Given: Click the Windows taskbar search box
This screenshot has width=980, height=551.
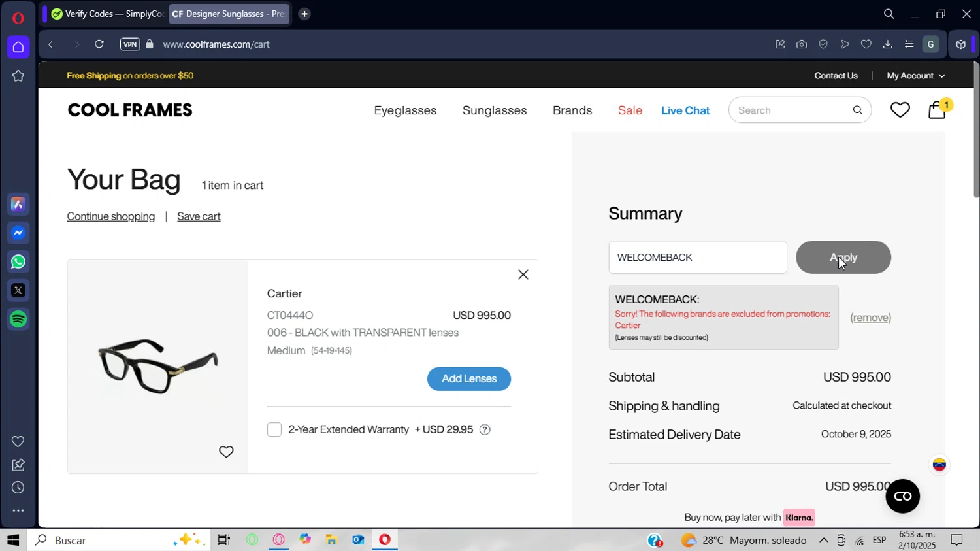Looking at the screenshot, I should (119, 540).
